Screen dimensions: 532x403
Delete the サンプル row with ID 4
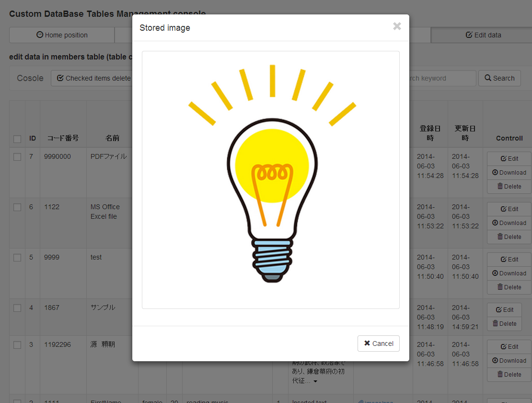tap(504, 324)
